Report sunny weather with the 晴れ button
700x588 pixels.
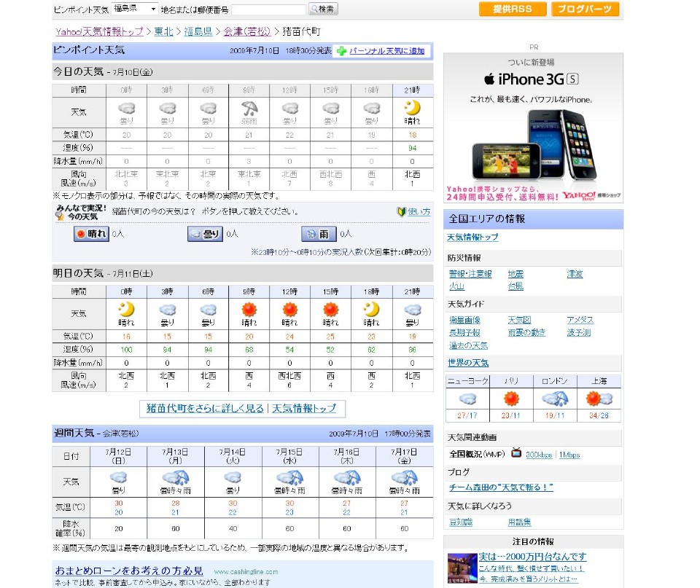pos(91,234)
